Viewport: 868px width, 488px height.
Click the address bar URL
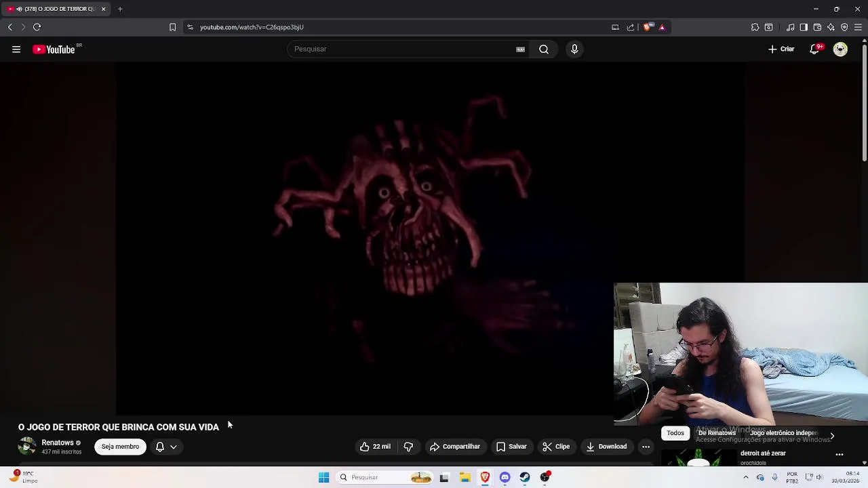tap(252, 27)
